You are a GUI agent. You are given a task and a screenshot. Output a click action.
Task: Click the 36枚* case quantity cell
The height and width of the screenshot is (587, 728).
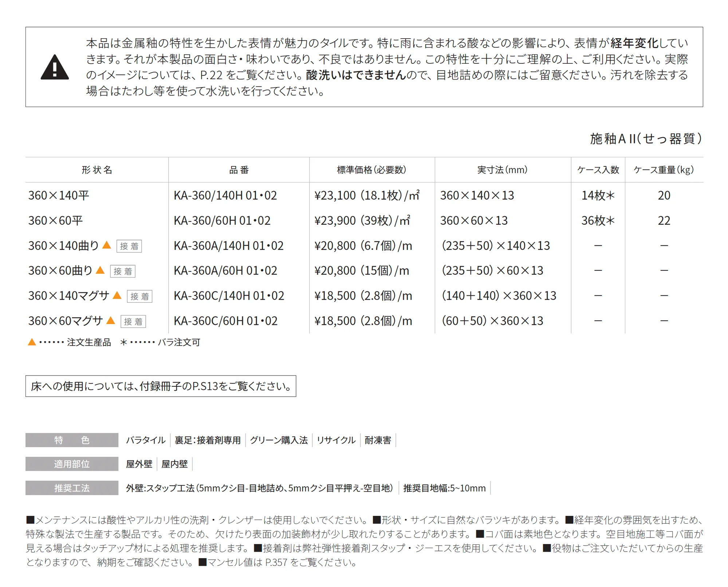click(x=598, y=221)
